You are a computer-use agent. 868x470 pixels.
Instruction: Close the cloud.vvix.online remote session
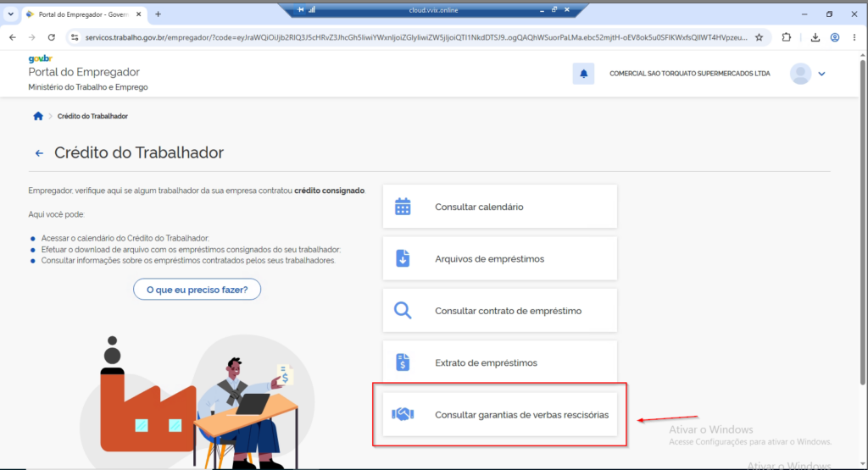(567, 9)
